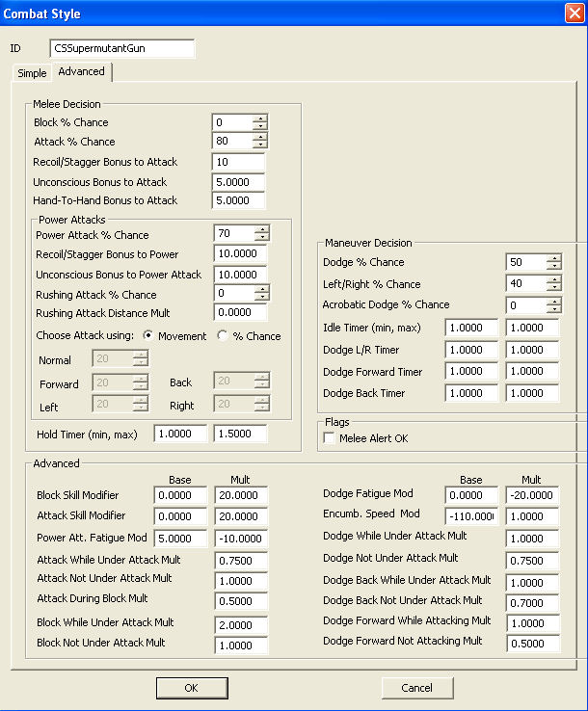
Task: Click Block Skill Modifier Base field
Action: (180, 495)
